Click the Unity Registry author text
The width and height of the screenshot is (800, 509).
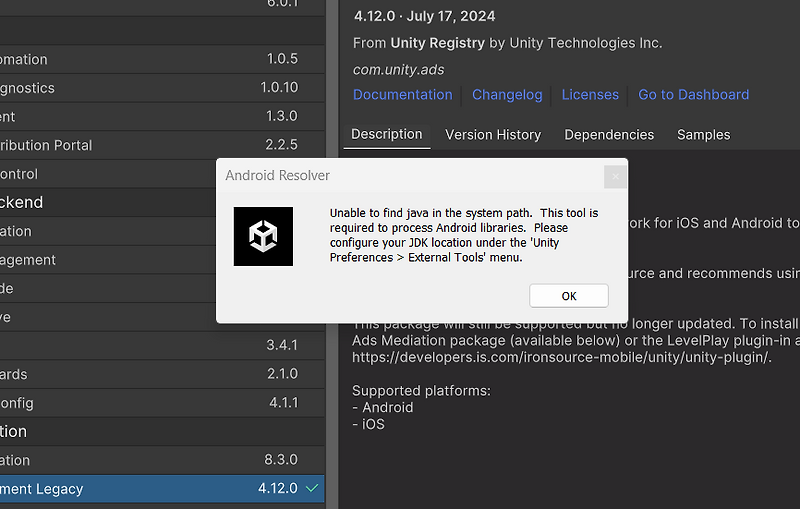point(437,43)
